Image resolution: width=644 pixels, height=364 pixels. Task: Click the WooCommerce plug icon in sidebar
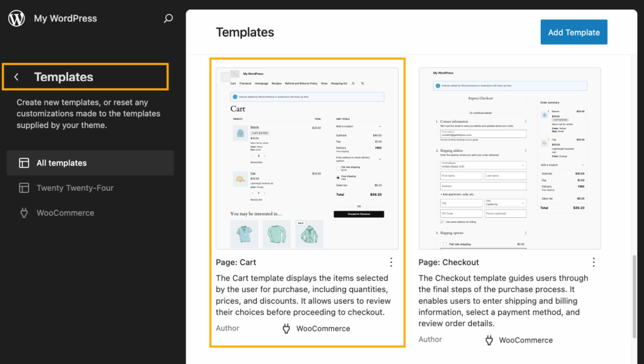click(x=24, y=213)
